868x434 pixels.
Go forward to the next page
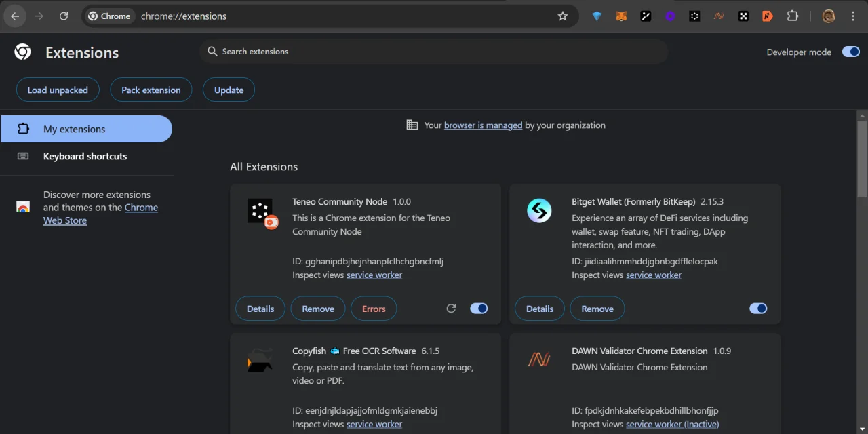pos(39,16)
